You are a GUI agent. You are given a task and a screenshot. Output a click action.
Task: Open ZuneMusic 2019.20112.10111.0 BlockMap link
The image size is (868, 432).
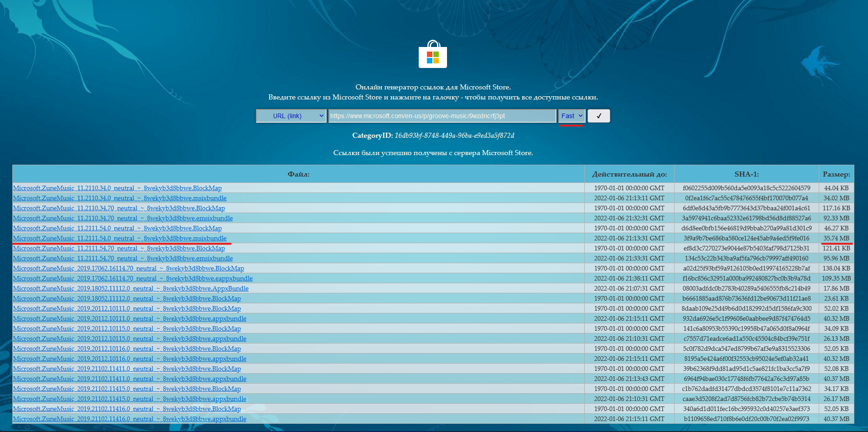click(x=127, y=308)
